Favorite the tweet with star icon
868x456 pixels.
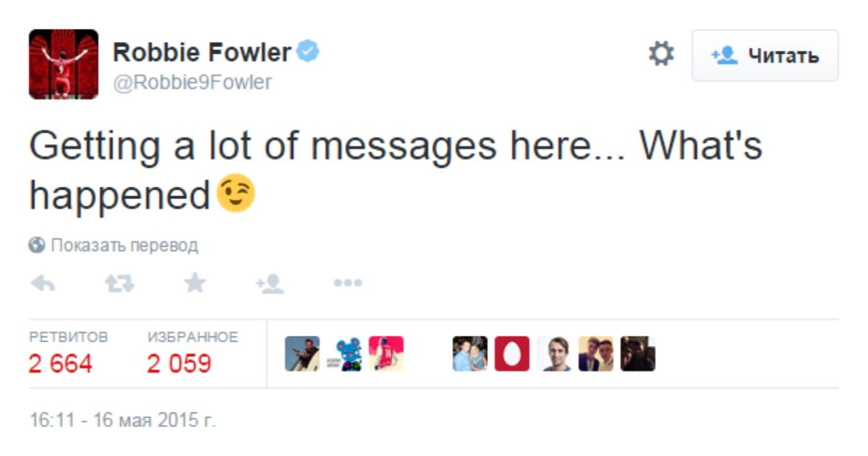pos(195,284)
